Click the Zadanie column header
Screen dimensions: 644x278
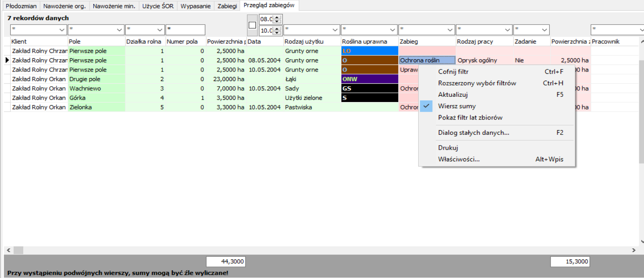pyautogui.click(x=532, y=42)
